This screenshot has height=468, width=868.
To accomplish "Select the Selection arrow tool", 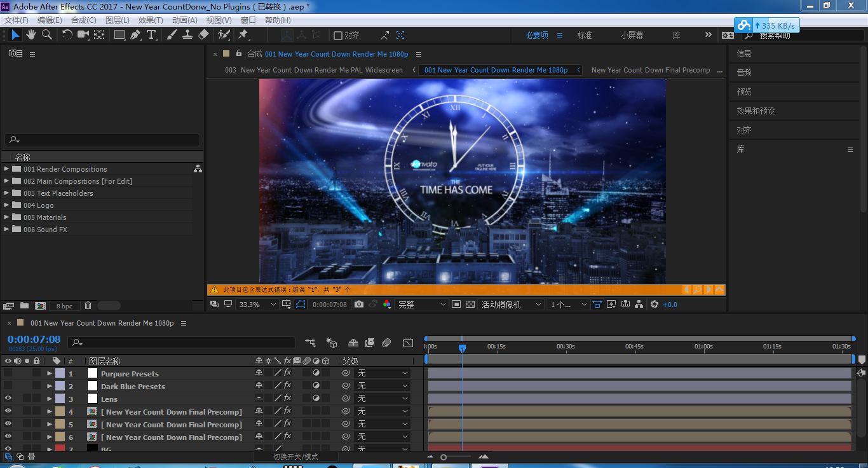I will point(15,35).
